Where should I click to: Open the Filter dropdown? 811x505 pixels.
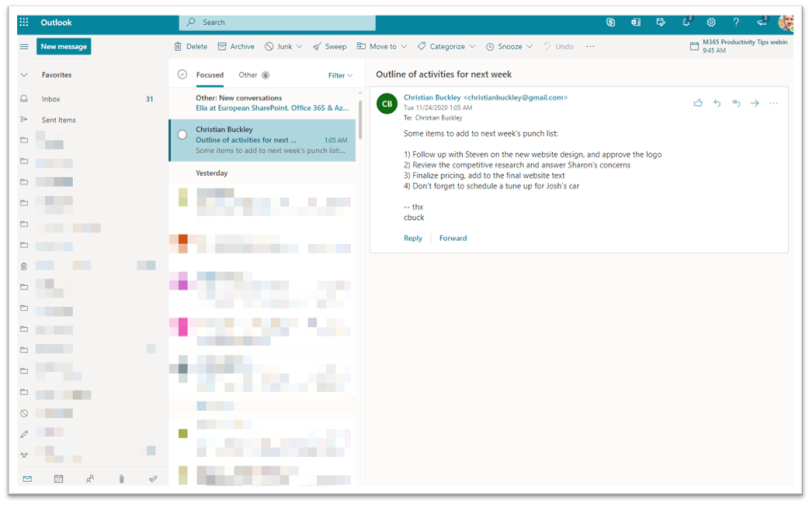click(340, 76)
